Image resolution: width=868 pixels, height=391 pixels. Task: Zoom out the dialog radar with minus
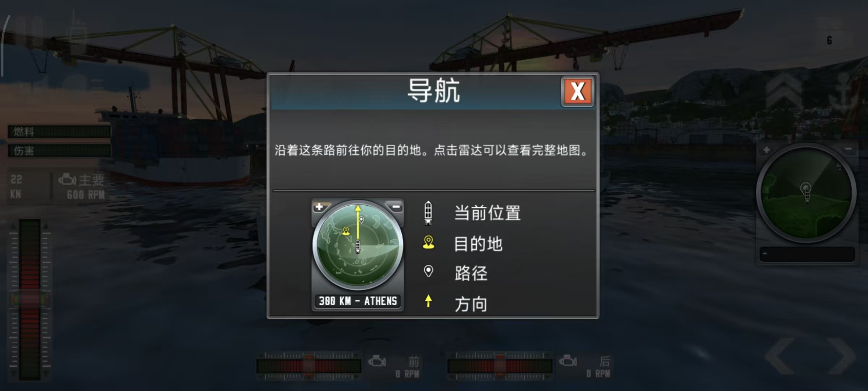click(x=396, y=207)
